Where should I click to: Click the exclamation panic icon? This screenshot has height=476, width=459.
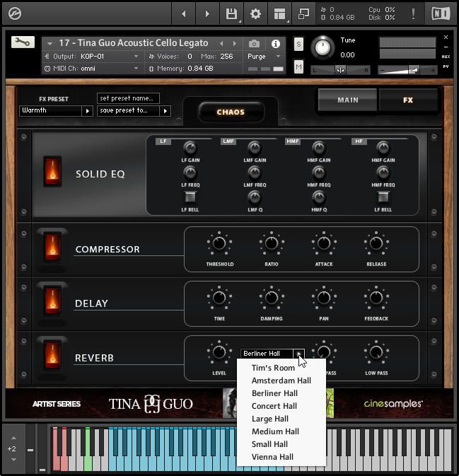[x=413, y=13]
